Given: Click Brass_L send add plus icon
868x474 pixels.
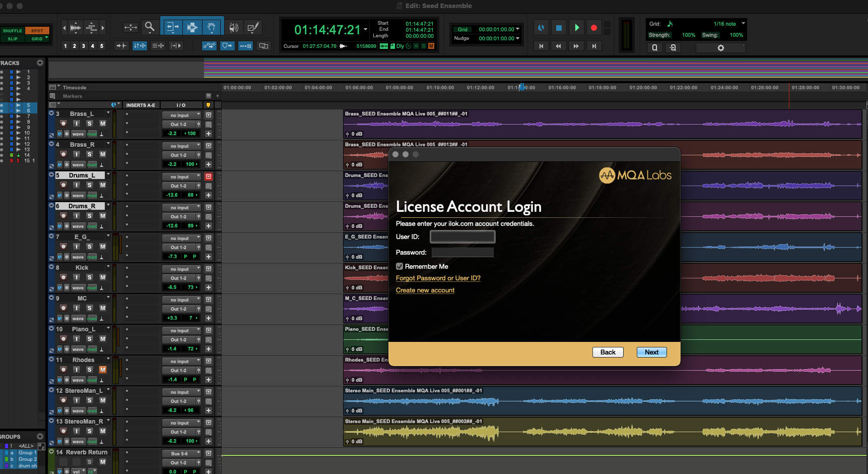Looking at the screenshot, I should pos(209,134).
